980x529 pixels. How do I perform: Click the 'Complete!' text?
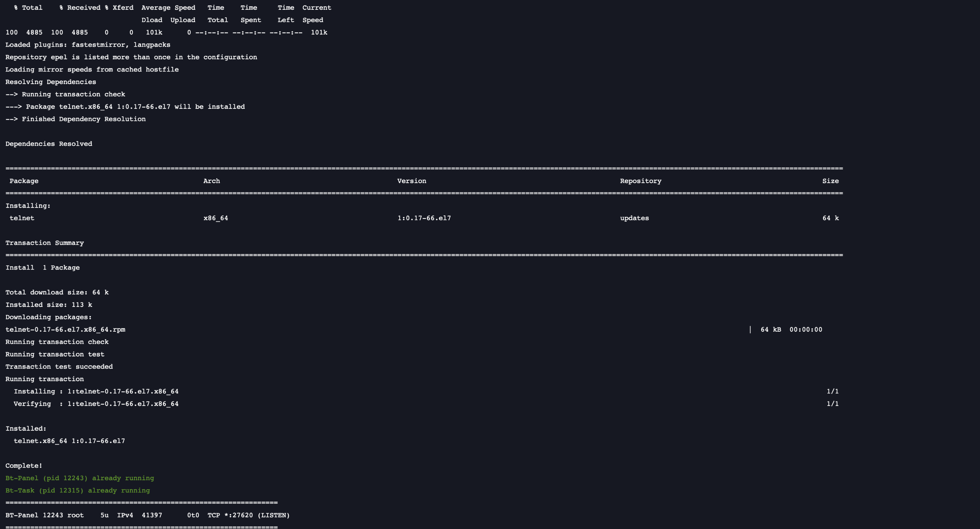[x=24, y=466]
